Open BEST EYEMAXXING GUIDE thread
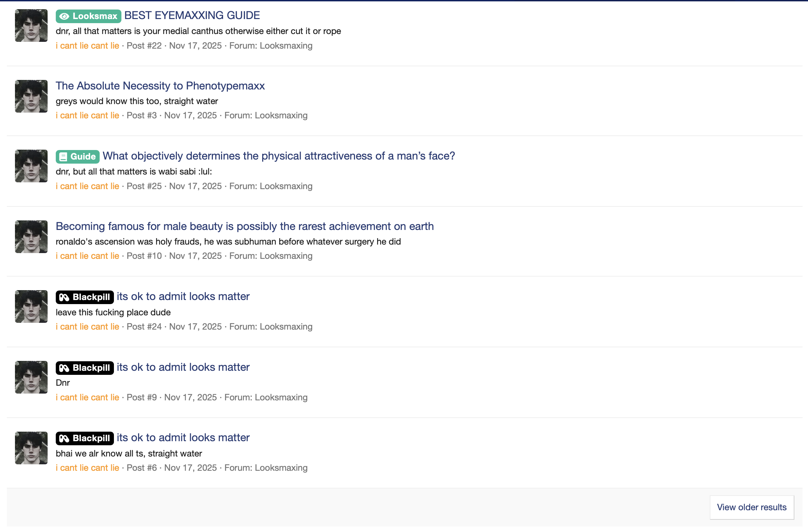This screenshot has height=532, width=808. [192, 15]
